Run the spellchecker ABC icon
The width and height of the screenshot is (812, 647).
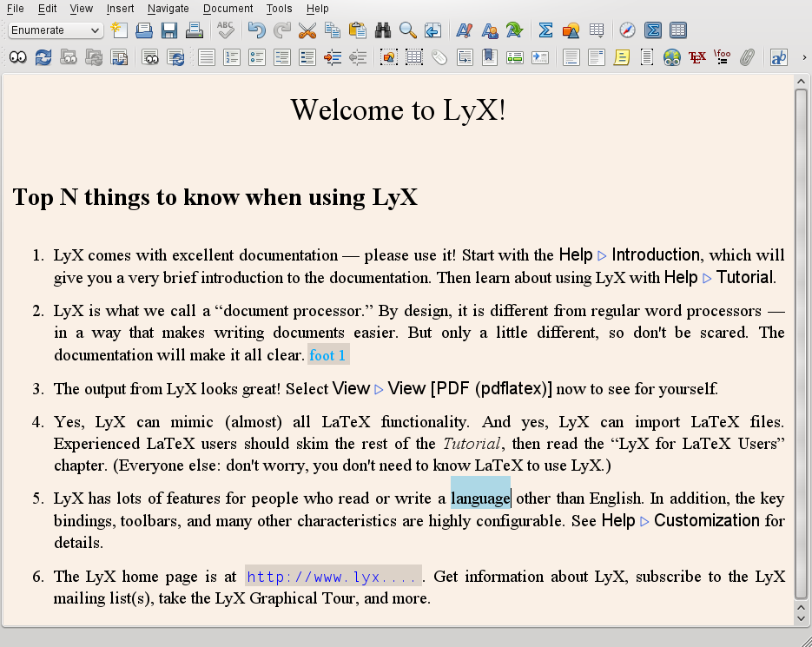coord(225,30)
